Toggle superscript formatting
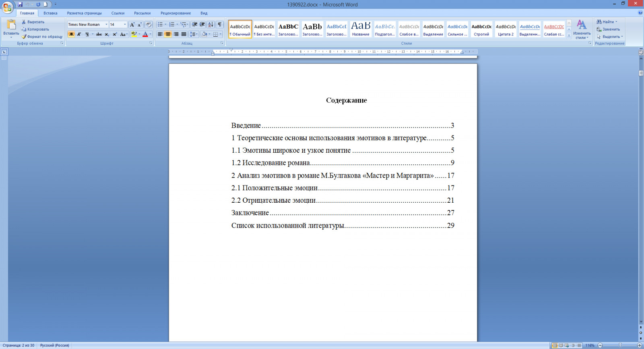Screen dimensions: 644x349 [x=115, y=34]
